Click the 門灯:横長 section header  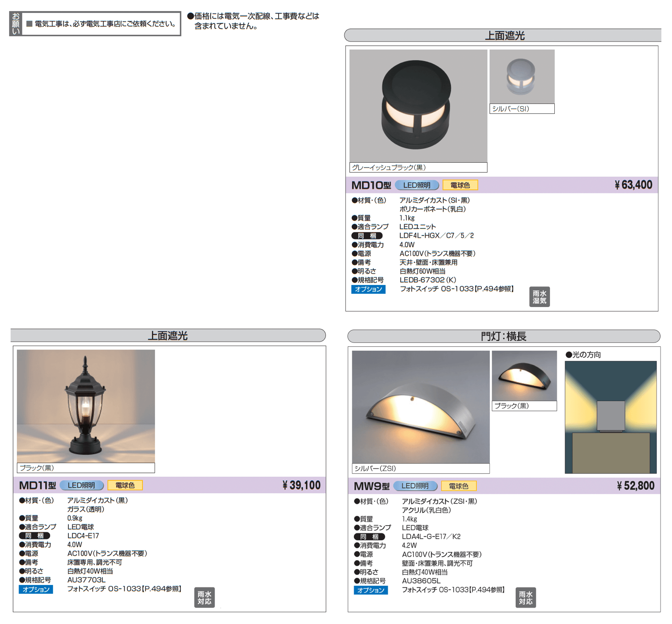(x=503, y=336)
